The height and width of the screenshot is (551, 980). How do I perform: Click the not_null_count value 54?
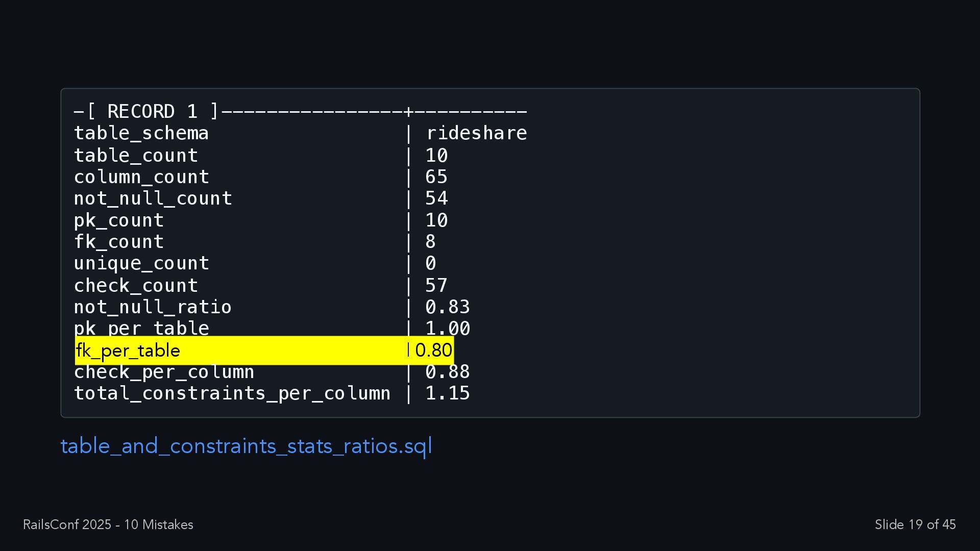tap(436, 198)
